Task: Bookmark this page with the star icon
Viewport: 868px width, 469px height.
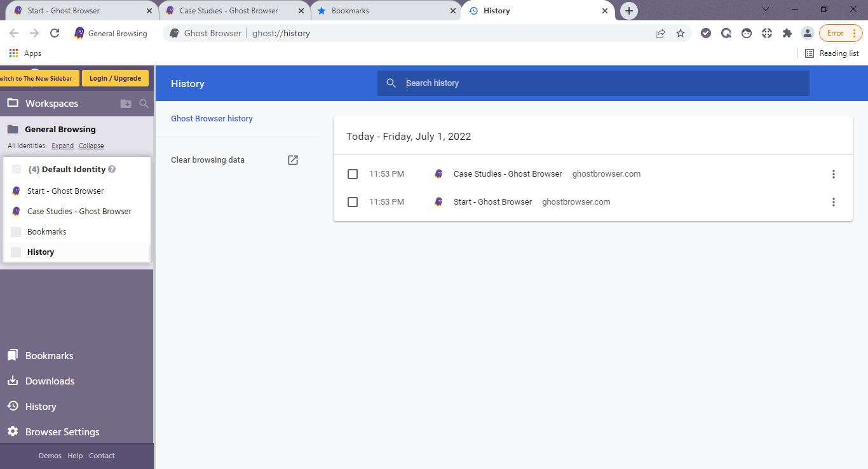Action: [681, 33]
